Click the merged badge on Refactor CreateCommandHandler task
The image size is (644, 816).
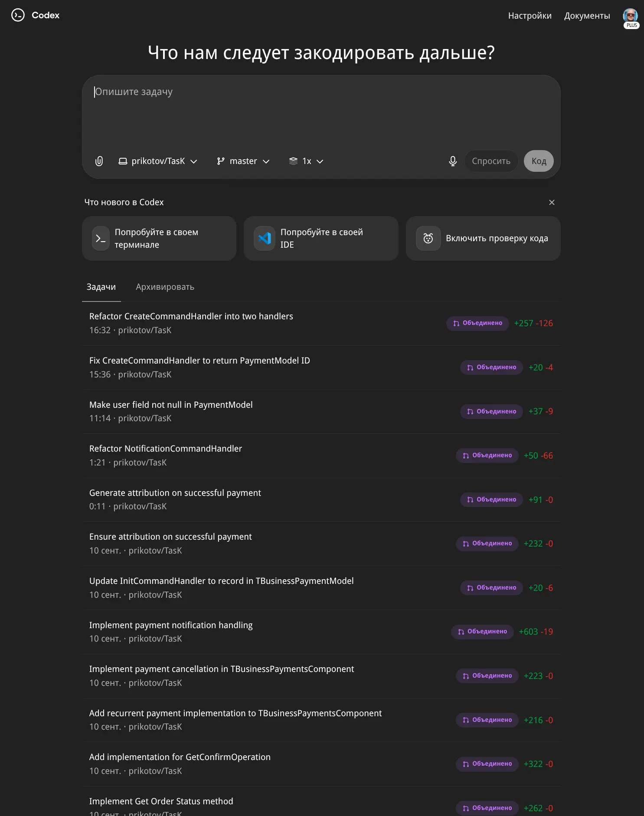click(x=477, y=323)
